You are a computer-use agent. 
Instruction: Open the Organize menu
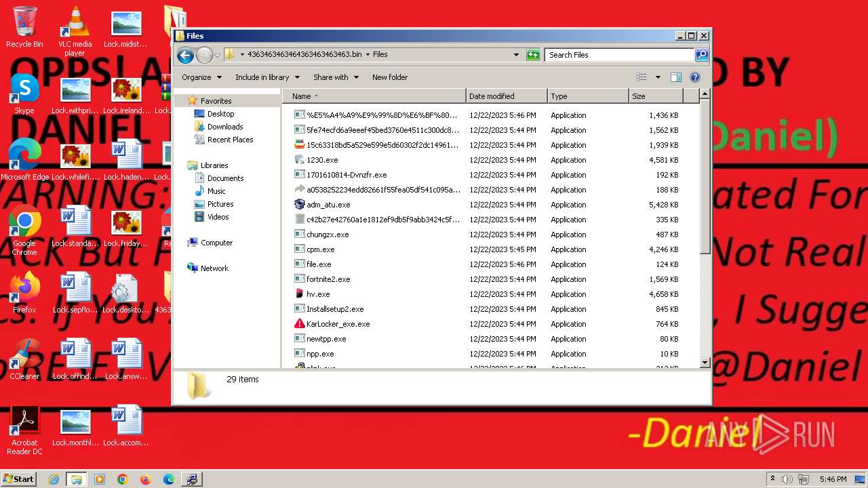tap(201, 77)
